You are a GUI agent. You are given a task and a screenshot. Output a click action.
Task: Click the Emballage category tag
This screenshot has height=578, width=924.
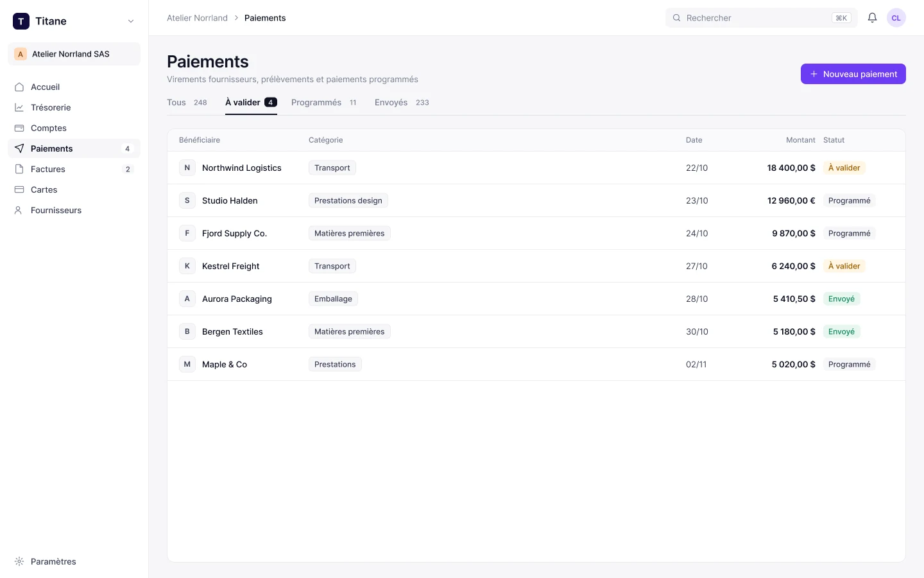(334, 299)
